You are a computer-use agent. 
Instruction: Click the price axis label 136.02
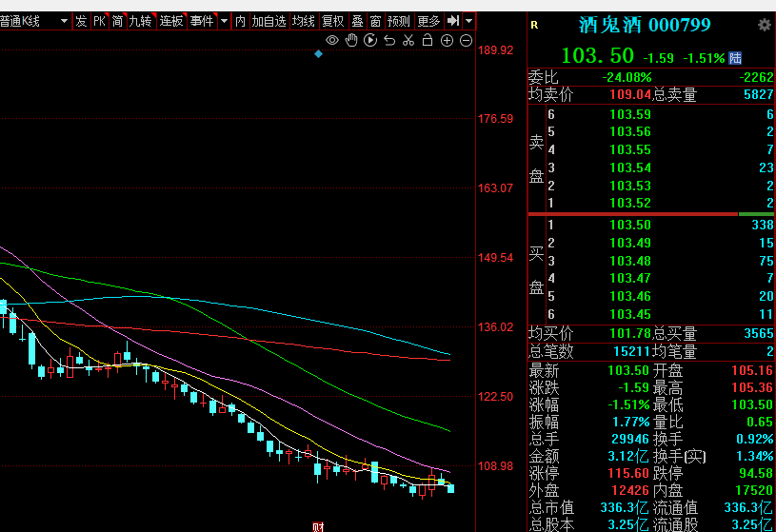coord(495,327)
